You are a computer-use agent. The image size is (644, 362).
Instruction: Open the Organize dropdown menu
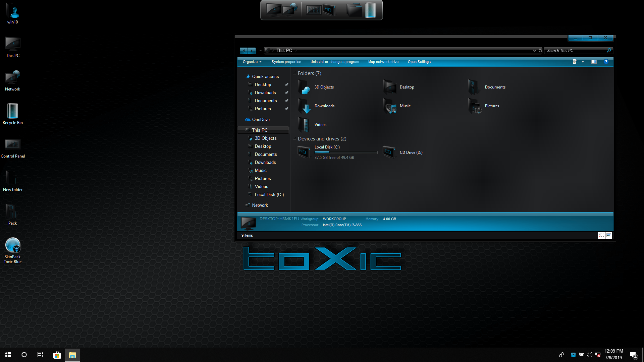click(252, 62)
